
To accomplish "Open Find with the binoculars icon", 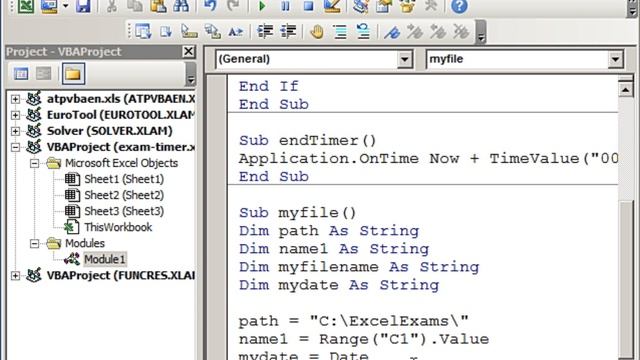I will (x=181, y=6).
